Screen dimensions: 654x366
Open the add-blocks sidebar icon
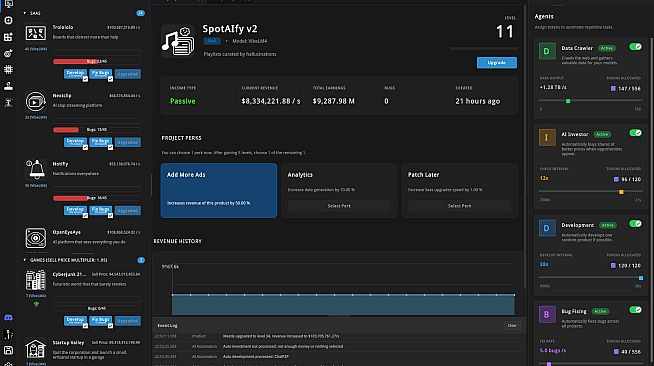tap(8, 37)
